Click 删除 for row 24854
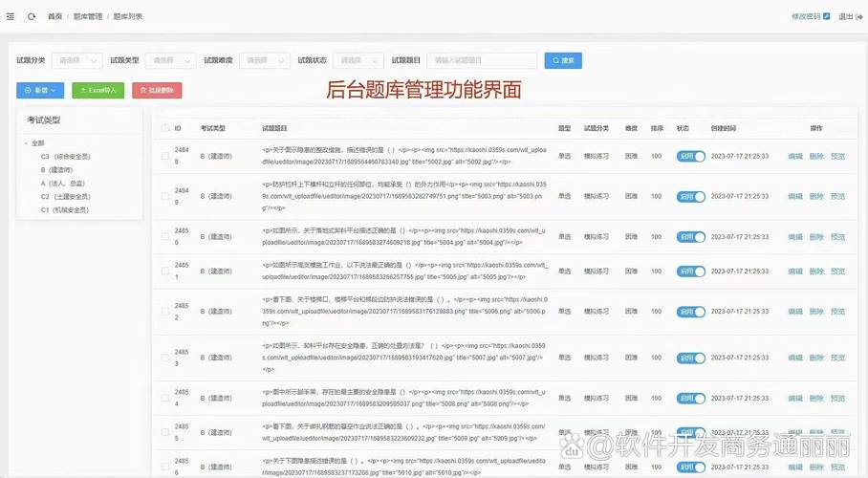 [x=816, y=399]
